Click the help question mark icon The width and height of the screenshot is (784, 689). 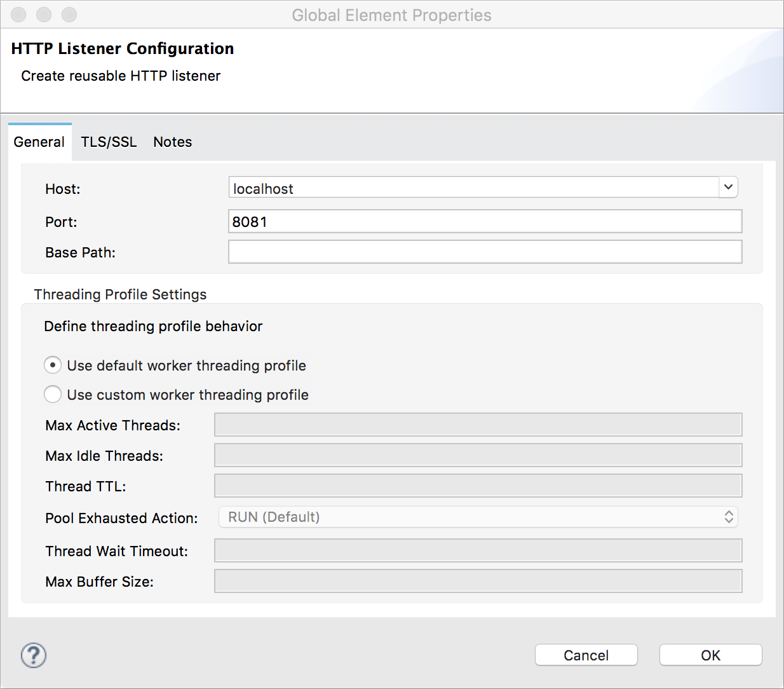[x=34, y=655]
